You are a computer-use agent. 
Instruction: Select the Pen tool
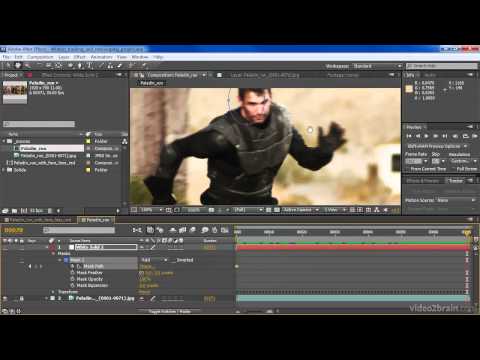point(80,66)
